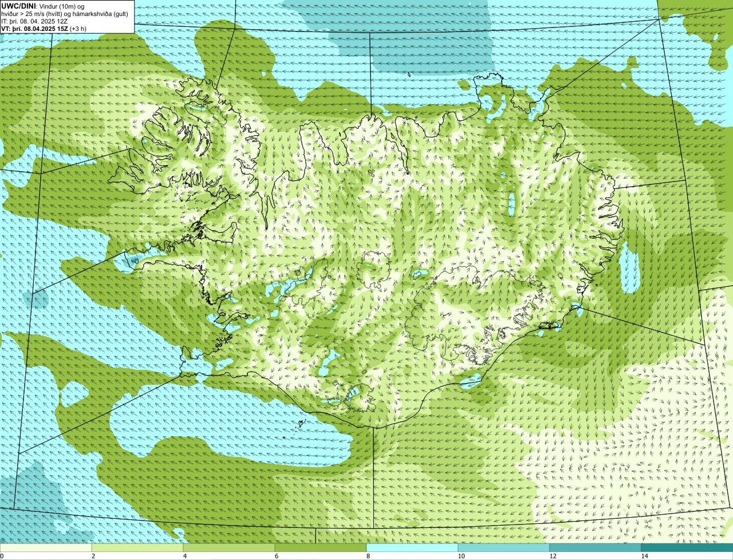Viewport: 733px width, 560px height.
Task: Select the light cyan 8–10 m/s legend swatch
Action: pos(412,547)
